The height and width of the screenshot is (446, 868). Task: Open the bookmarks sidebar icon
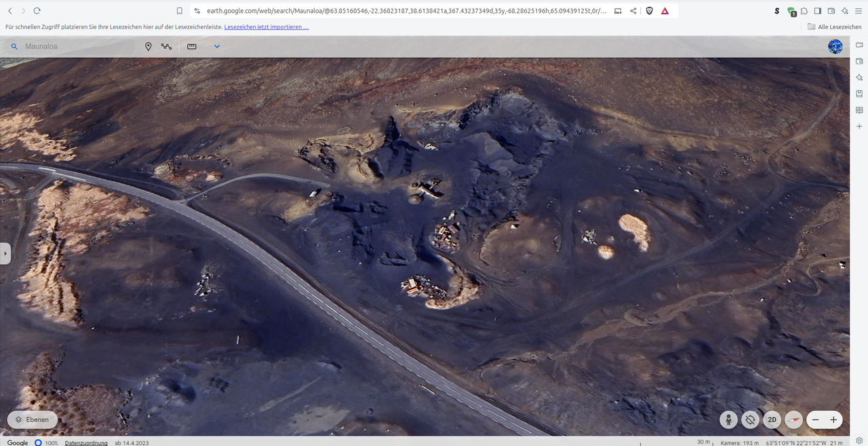859,94
